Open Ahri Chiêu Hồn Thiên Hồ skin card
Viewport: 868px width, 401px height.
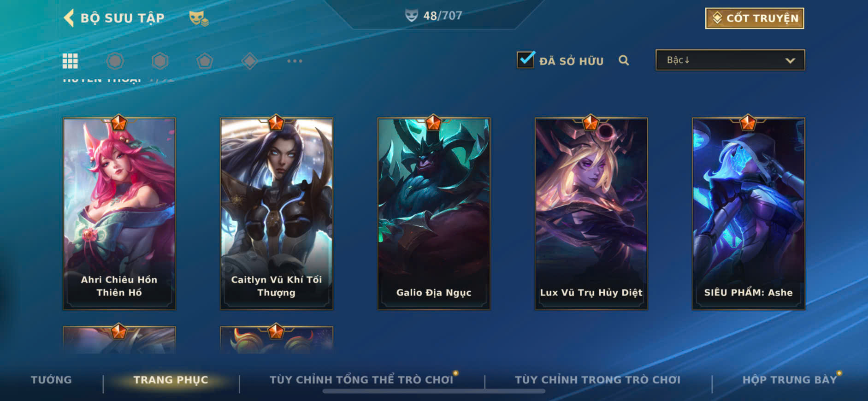[x=119, y=213]
